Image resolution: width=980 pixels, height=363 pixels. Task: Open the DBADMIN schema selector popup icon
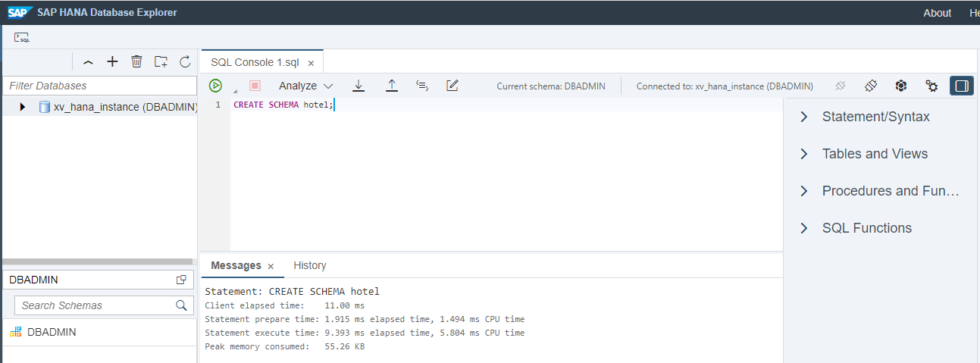click(181, 280)
